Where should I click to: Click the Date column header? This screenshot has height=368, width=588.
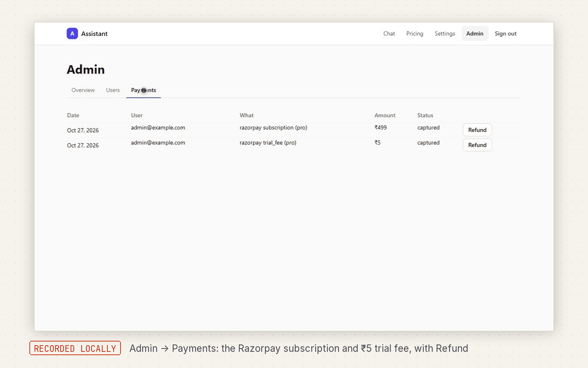click(73, 115)
